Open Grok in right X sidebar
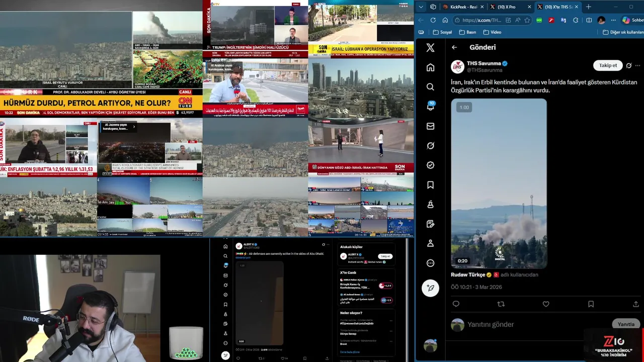Image resolution: width=644 pixels, height=362 pixels. pos(430,146)
